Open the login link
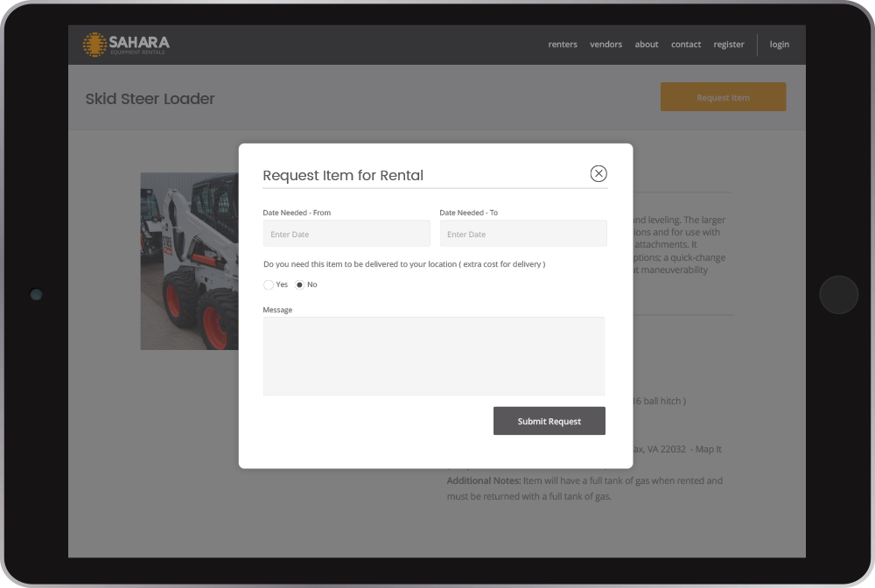 (779, 45)
